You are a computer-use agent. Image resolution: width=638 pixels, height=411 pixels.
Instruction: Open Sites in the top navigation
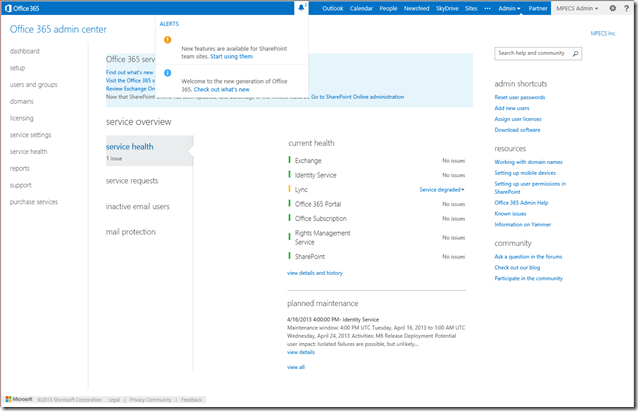tap(471, 8)
